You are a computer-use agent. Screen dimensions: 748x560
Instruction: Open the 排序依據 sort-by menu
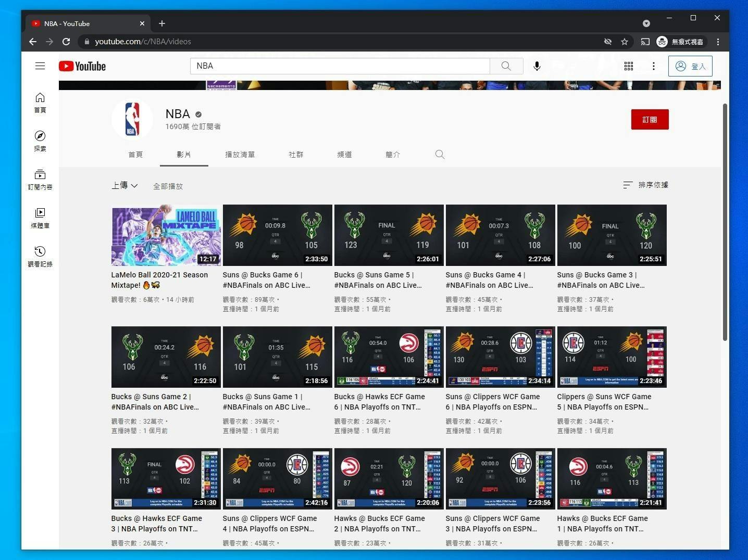point(646,185)
